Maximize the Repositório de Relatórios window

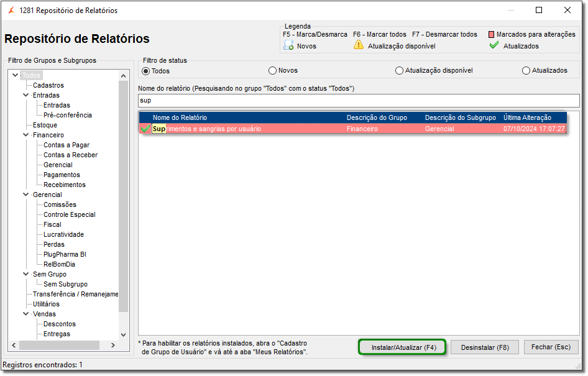pyautogui.click(x=539, y=10)
